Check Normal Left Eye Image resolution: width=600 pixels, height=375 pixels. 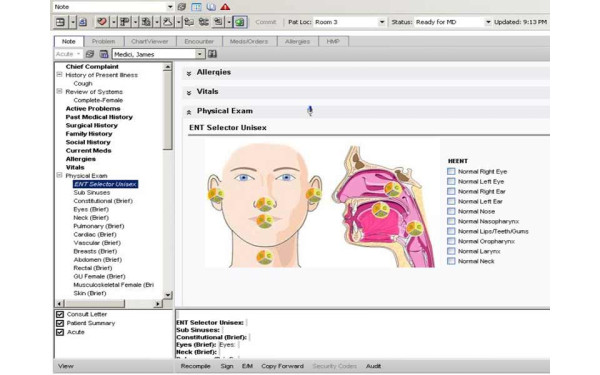click(x=451, y=181)
